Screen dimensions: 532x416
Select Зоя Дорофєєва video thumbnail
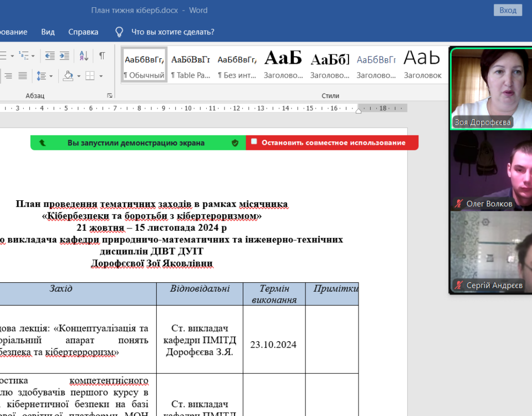point(492,89)
